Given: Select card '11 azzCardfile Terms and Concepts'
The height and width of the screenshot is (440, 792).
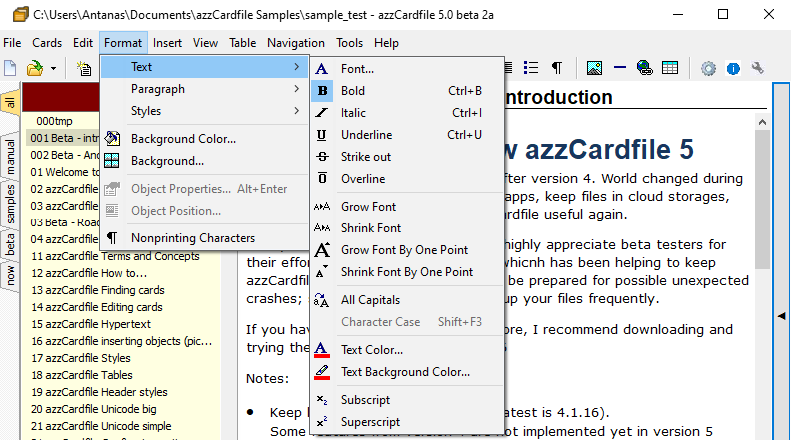Looking at the screenshot, I should 115,256.
